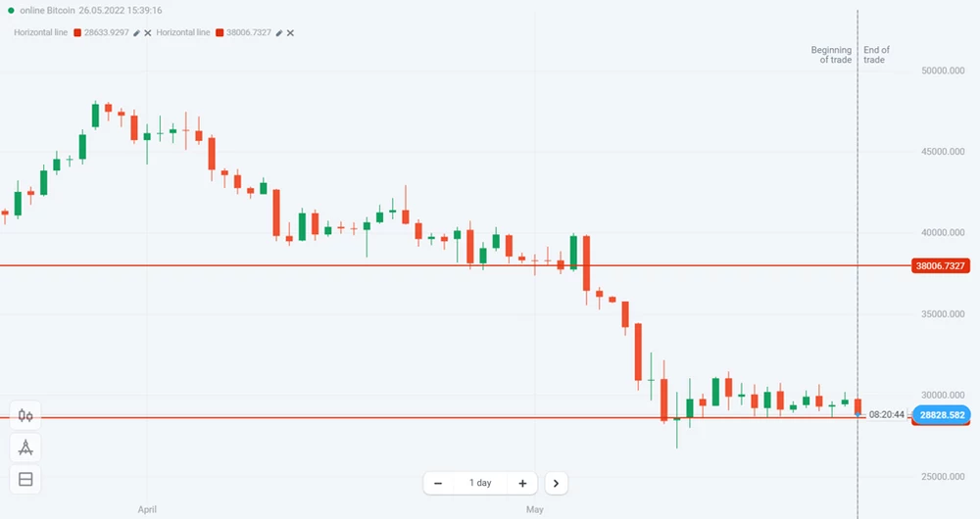The width and height of the screenshot is (980, 519).
Task: Open the drawing tools compass icon
Action: coord(25,448)
